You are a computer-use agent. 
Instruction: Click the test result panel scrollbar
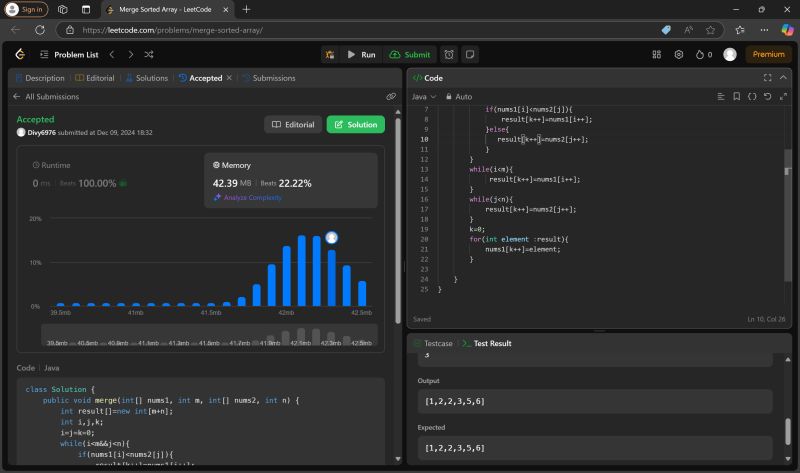coord(788,431)
